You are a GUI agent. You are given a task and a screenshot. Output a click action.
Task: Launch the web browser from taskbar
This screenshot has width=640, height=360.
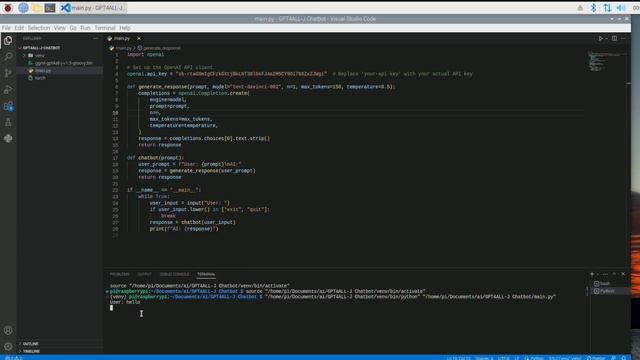[x=23, y=8]
